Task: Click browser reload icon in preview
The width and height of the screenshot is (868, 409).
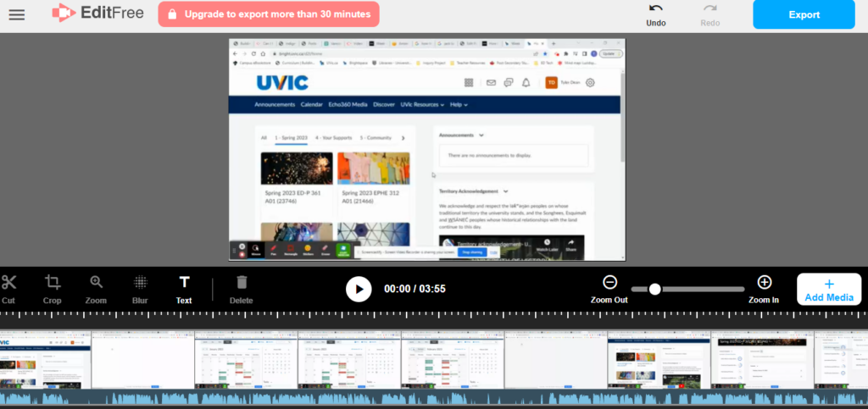Action: [x=254, y=53]
